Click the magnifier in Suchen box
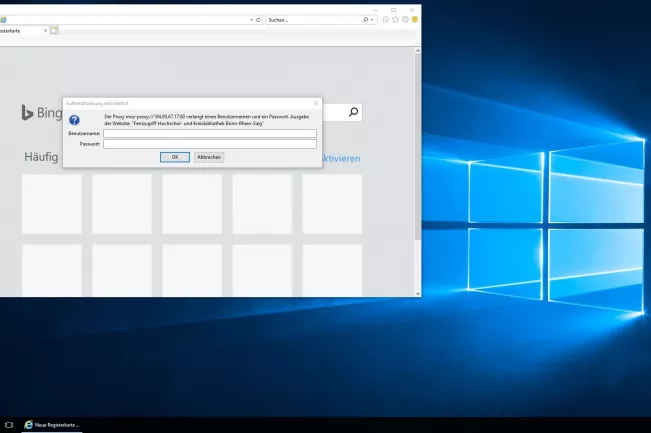The image size is (651, 433). [365, 19]
